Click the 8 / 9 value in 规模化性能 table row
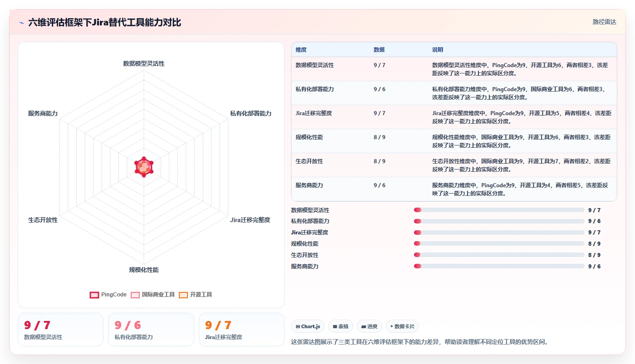This screenshot has width=635, height=364. (x=379, y=137)
